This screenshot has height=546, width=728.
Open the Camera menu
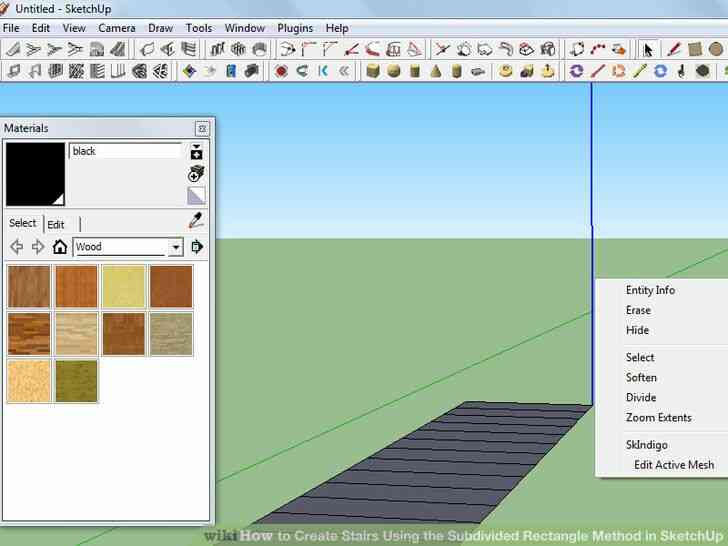click(x=117, y=28)
